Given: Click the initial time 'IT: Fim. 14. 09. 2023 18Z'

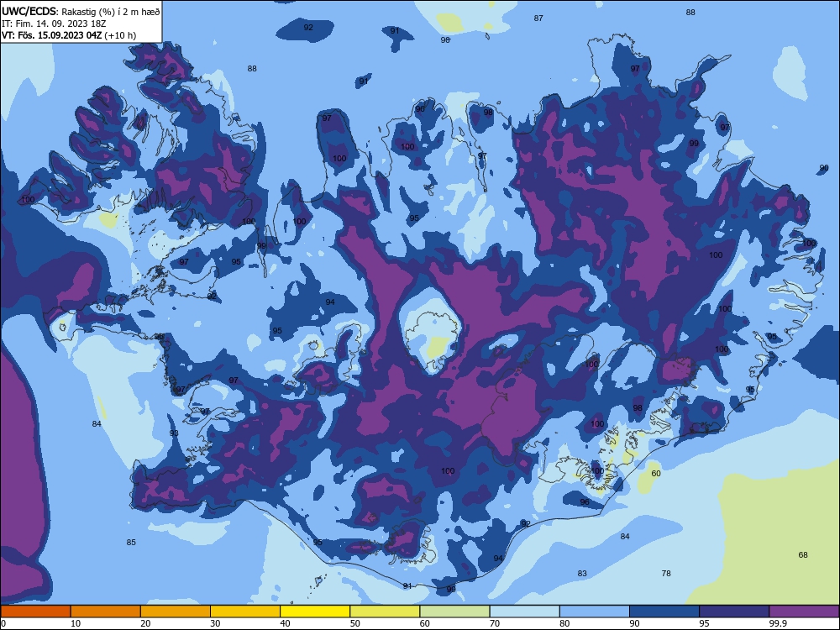Looking at the screenshot, I should [54, 24].
